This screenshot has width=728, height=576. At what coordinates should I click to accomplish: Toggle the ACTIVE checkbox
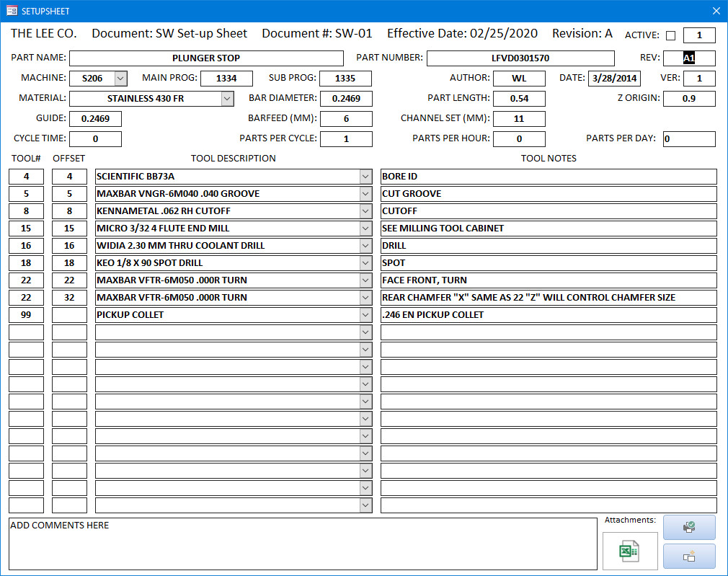point(670,36)
